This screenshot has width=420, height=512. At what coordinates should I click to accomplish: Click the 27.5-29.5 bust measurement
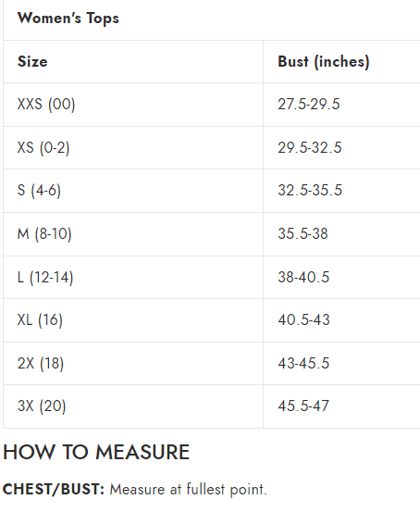coord(309,105)
